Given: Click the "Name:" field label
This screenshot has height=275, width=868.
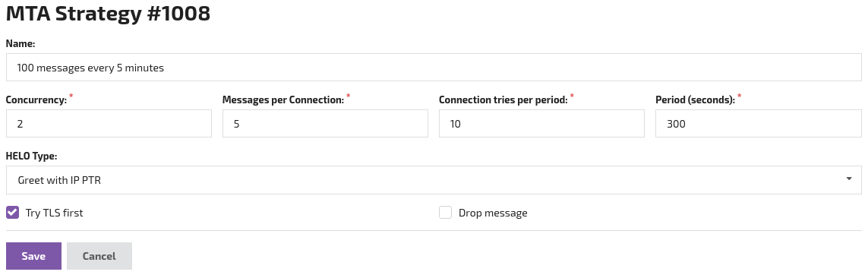Looking at the screenshot, I should (21, 43).
